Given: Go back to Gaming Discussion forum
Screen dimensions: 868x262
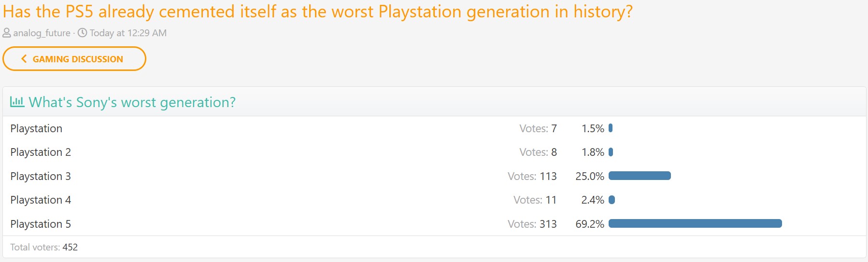Looking at the screenshot, I should (74, 59).
